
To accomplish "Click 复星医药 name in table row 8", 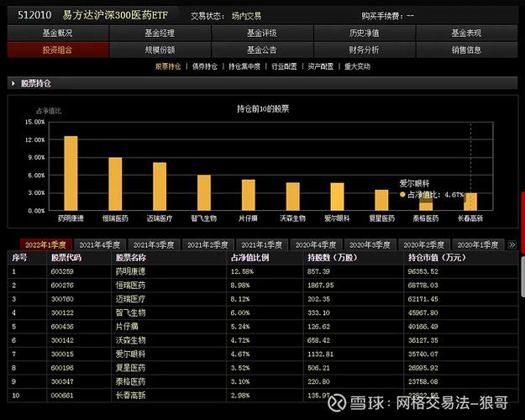I will 130,367.
